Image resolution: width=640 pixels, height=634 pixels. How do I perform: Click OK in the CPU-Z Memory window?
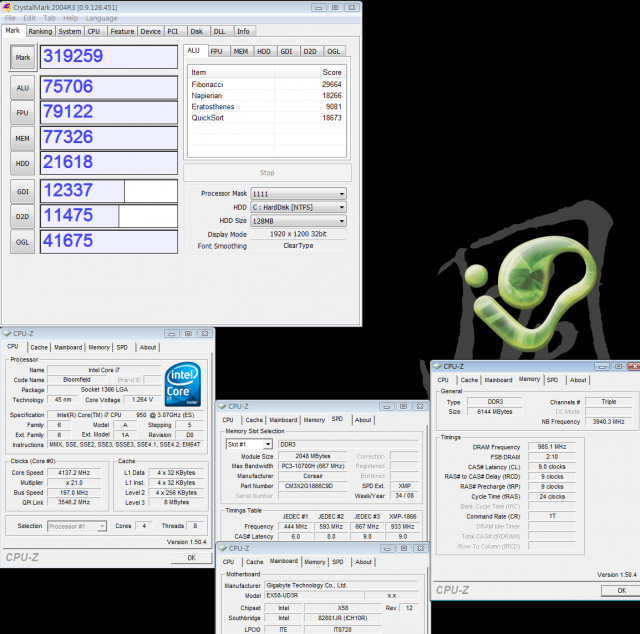[x=621, y=590]
